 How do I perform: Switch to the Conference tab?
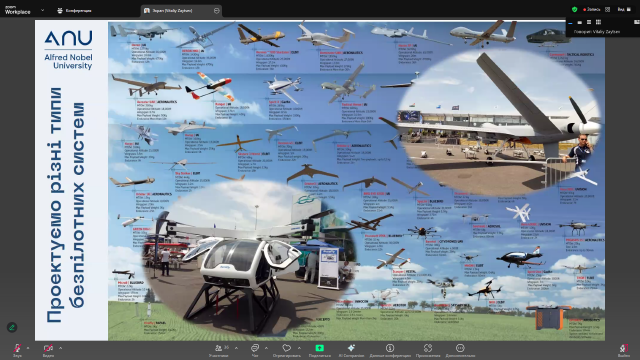pos(74,11)
